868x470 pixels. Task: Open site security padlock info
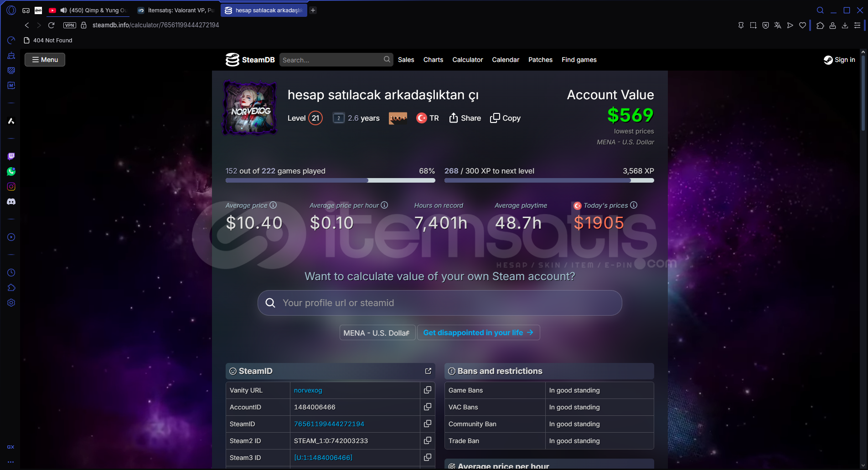[x=84, y=25]
